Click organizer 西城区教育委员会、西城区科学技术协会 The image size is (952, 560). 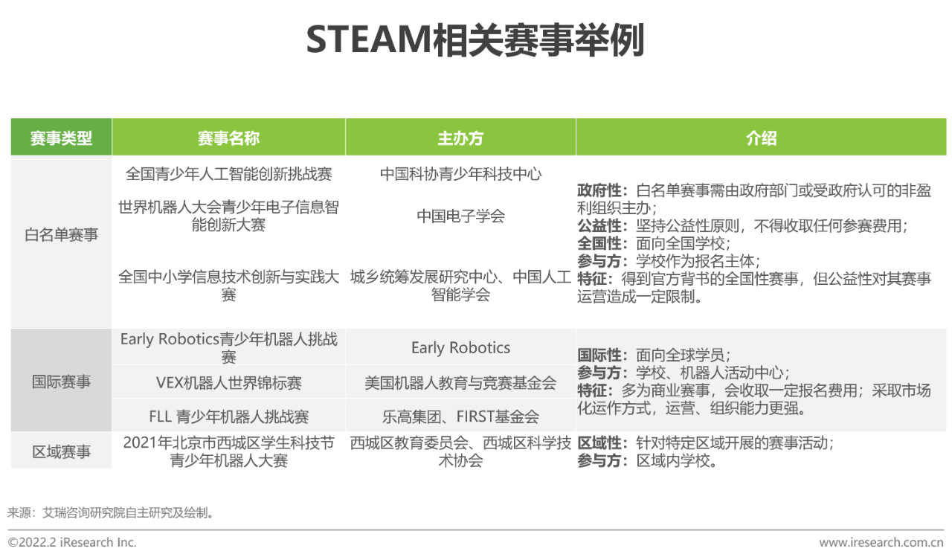[x=460, y=451]
